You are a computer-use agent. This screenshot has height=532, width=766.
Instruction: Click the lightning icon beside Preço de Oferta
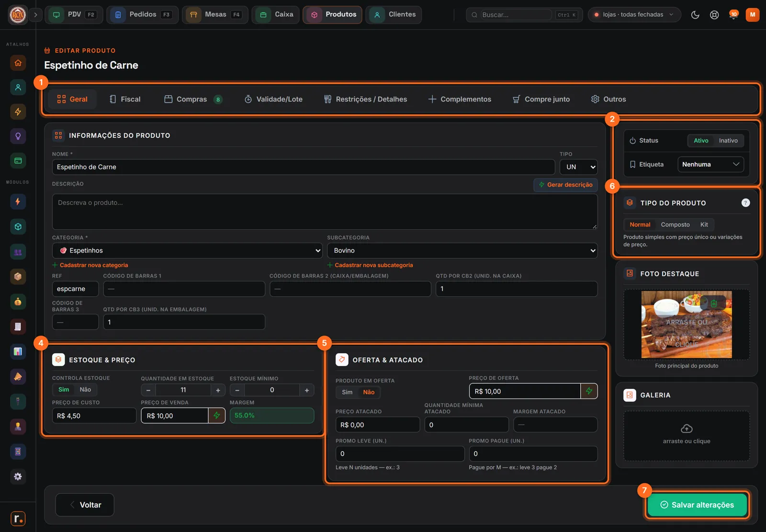[589, 391]
